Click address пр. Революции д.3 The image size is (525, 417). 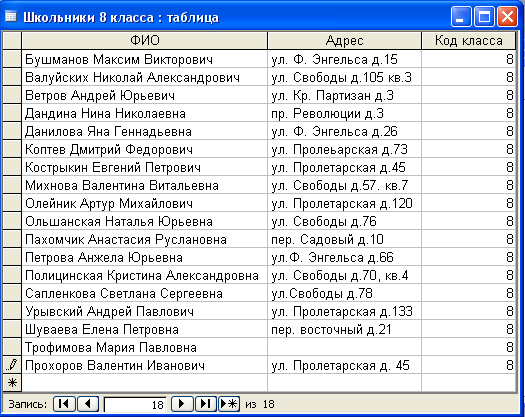(344, 113)
